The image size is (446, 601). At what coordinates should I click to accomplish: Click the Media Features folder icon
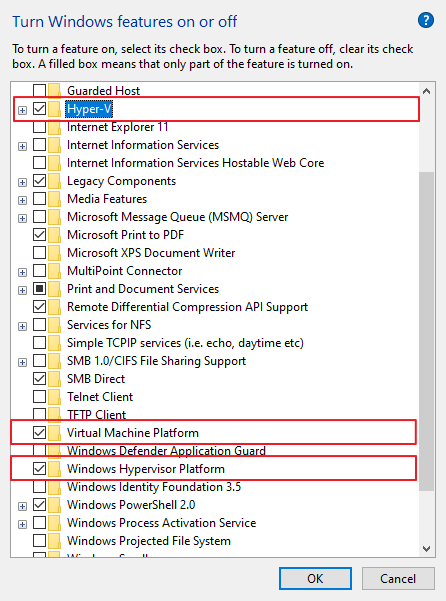coord(54,199)
